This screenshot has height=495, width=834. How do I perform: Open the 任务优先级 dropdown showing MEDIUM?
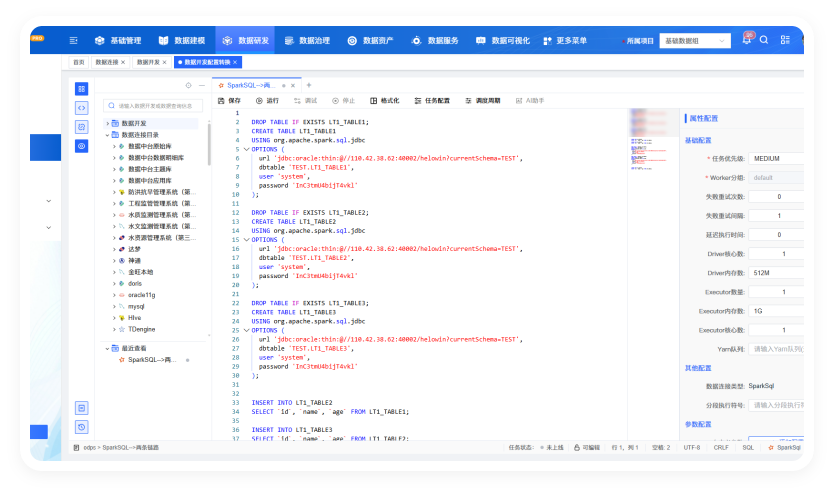(776, 158)
